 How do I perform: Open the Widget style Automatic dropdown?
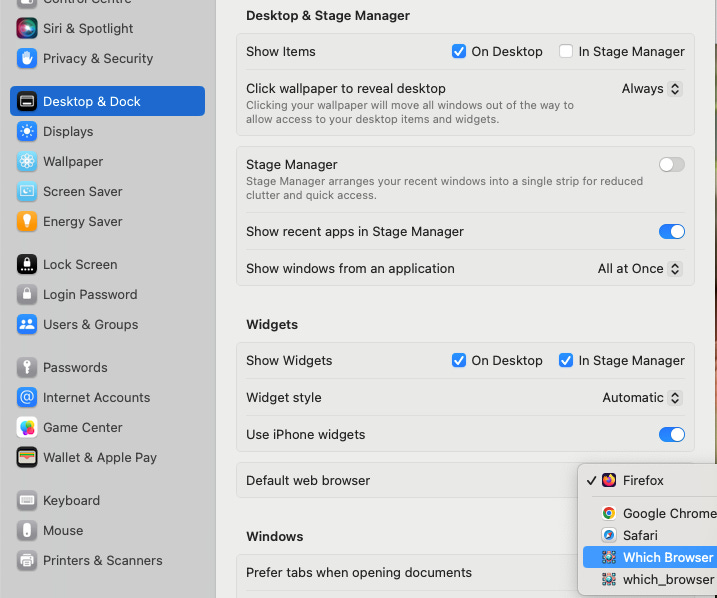coord(642,398)
